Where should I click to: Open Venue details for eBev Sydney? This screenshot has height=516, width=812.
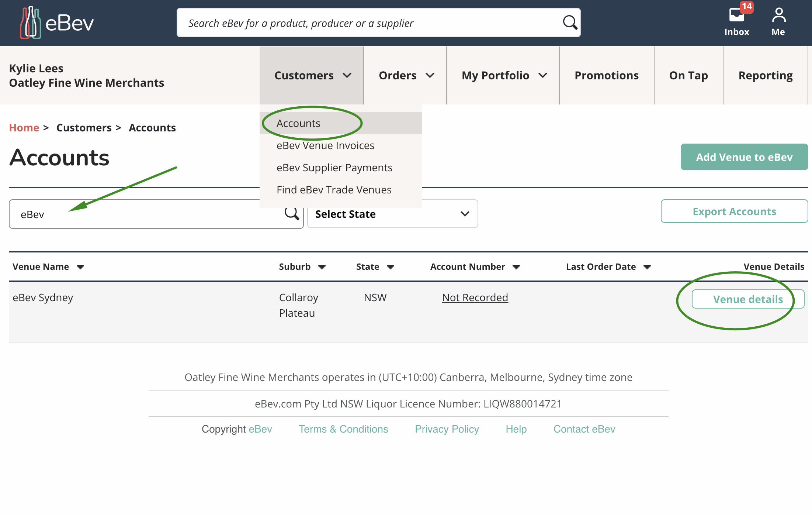click(x=747, y=299)
